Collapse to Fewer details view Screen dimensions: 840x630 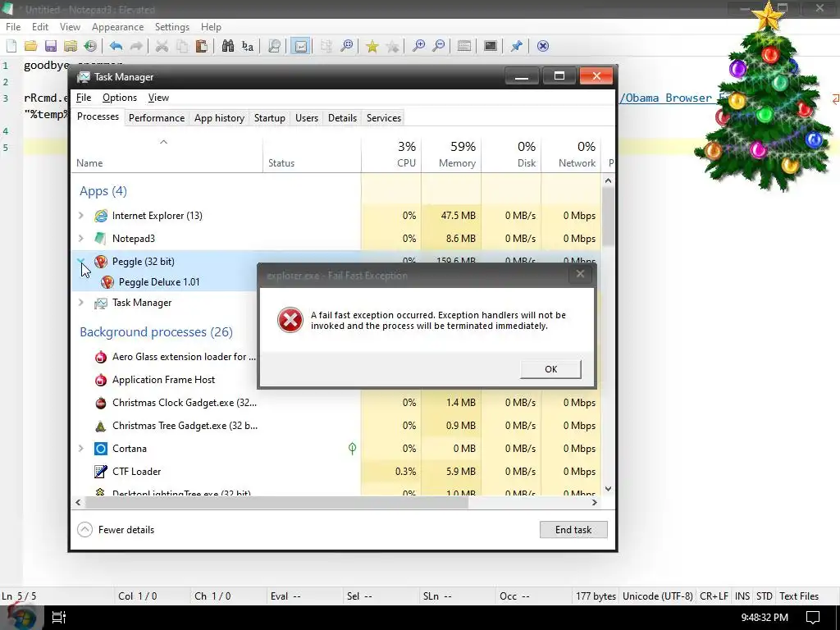point(116,530)
